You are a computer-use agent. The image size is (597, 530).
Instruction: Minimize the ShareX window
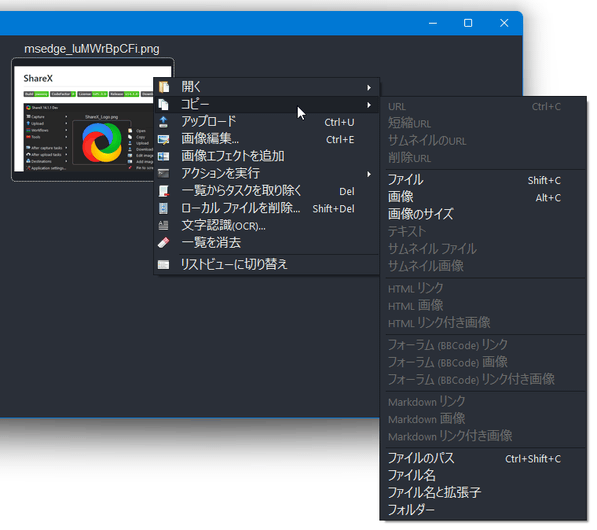[x=433, y=23]
